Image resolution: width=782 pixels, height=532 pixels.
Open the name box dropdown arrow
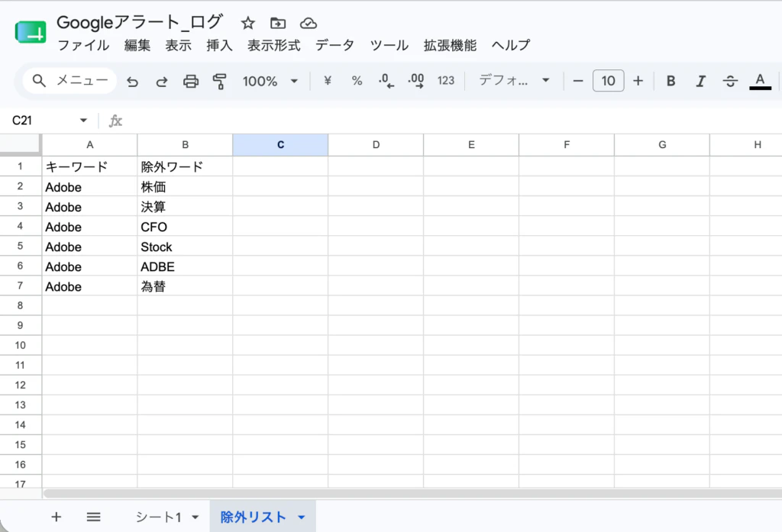click(x=83, y=120)
